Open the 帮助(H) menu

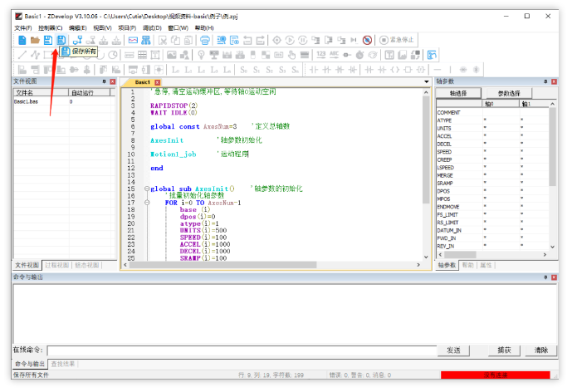(x=204, y=28)
